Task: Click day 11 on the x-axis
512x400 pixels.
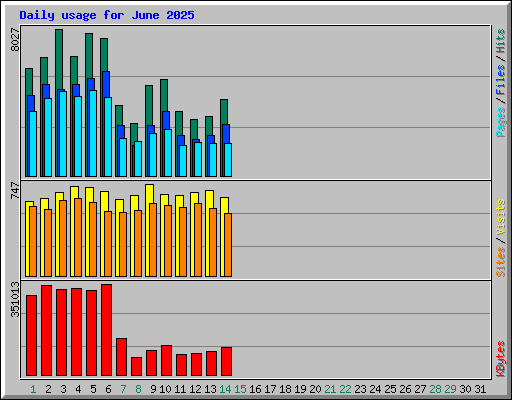Action: tap(180, 389)
